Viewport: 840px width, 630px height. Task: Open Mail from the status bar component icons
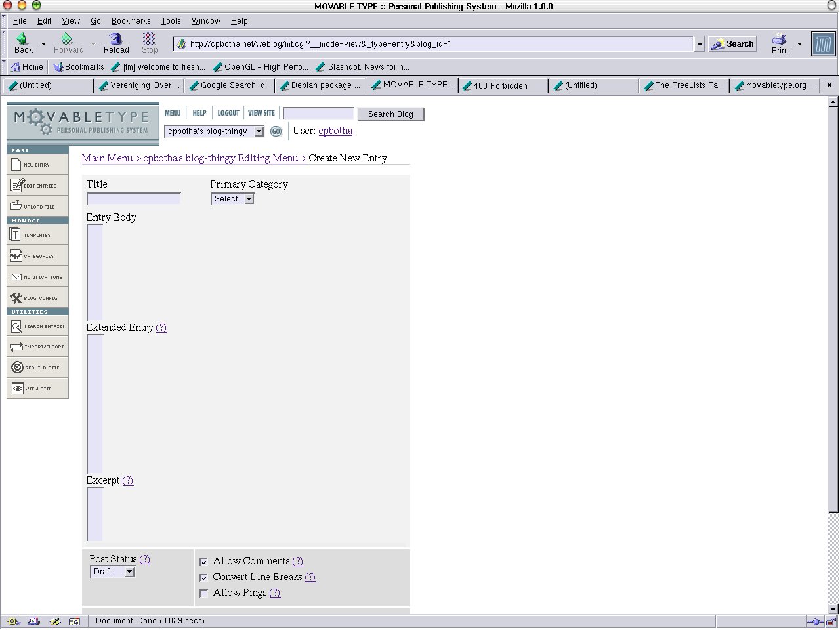point(33,621)
